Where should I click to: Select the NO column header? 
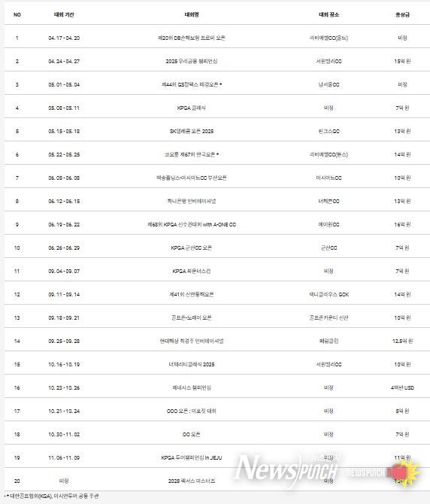click(17, 15)
